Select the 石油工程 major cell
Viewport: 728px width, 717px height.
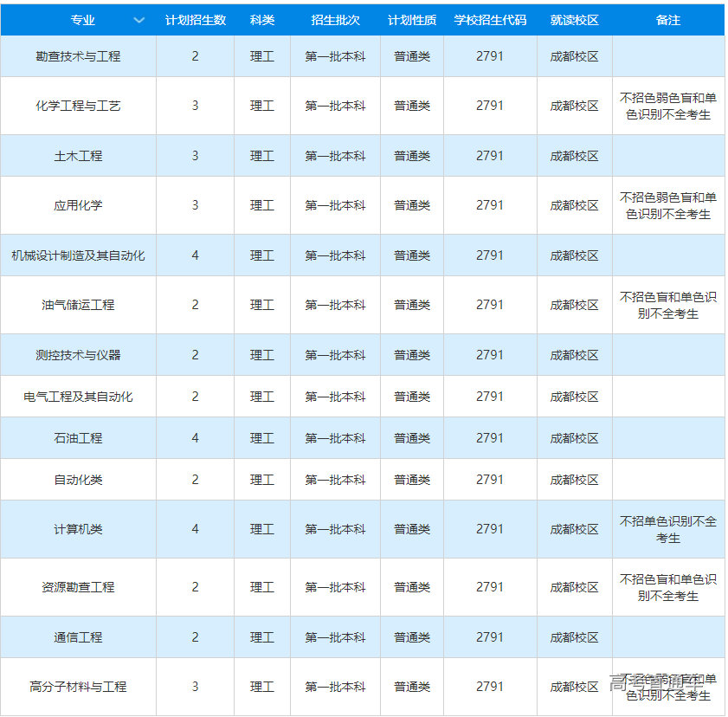(78, 438)
